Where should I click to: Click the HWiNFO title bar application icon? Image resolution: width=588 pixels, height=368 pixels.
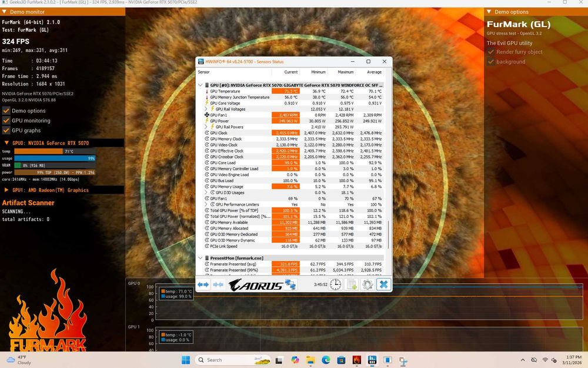point(201,62)
